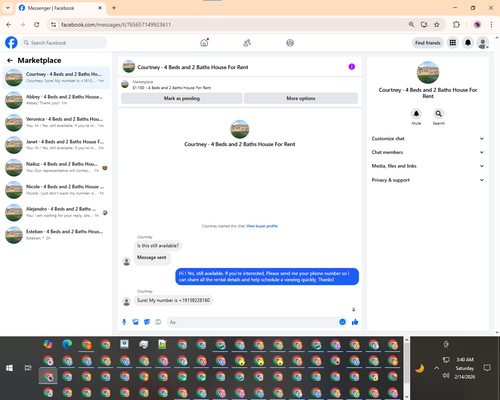Bookmark this page with the star icon
This screenshot has height=400, width=500.
pos(437,24)
